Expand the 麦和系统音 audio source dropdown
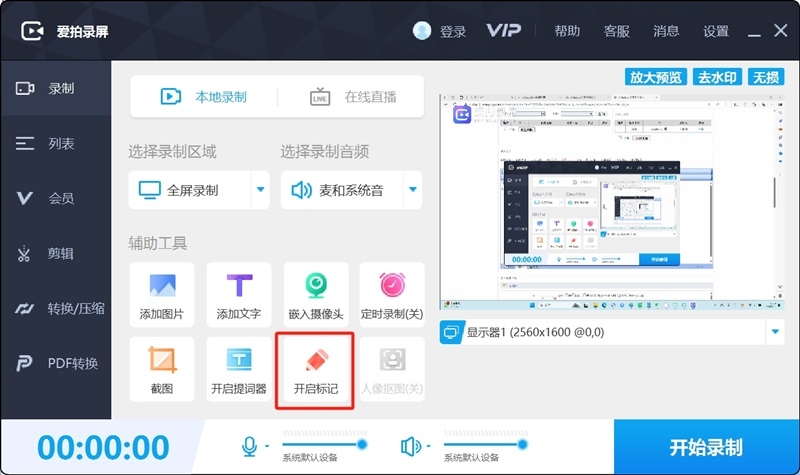800x475 pixels. point(413,190)
